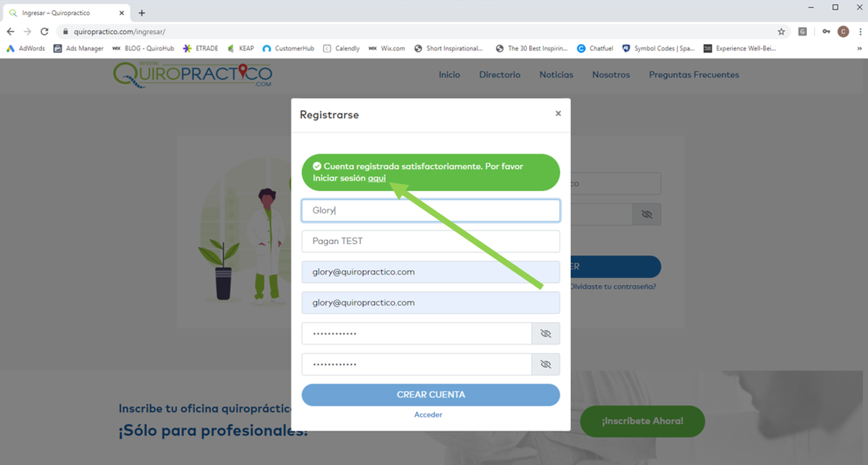Open the password key icon in toolbar

[x=826, y=31]
